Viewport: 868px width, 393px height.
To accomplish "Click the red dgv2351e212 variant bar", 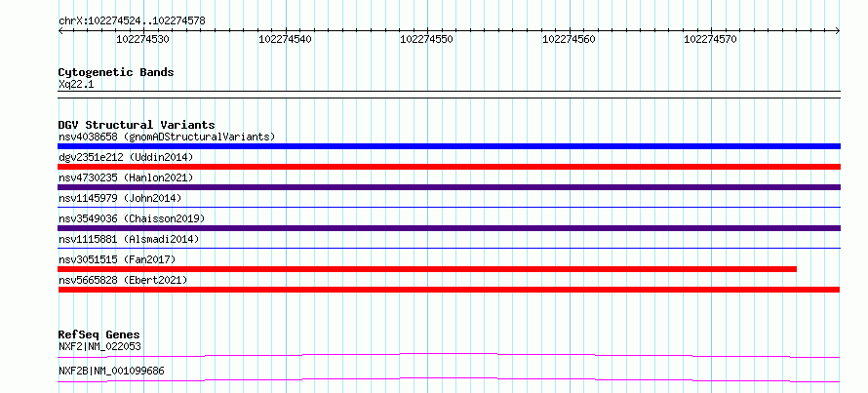I will [449, 167].
